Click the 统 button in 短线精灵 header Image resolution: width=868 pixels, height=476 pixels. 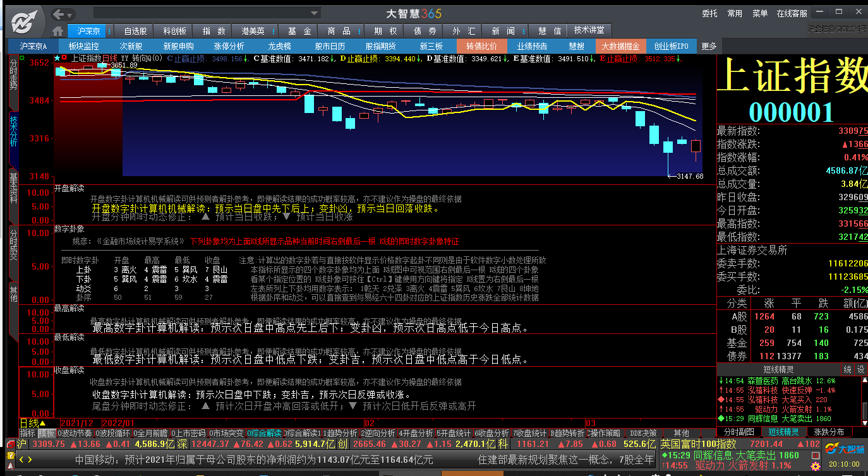[x=848, y=369]
